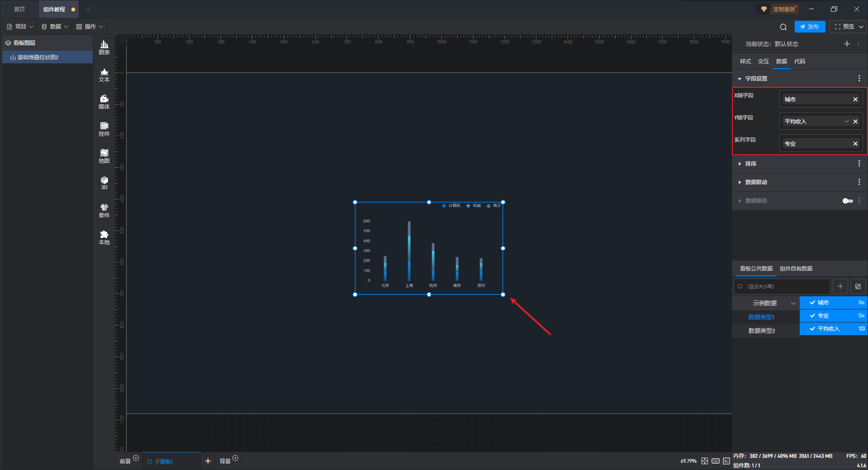Screen dimensions: 868x470
Task: Click the 背景 layer button
Action: 225,461
